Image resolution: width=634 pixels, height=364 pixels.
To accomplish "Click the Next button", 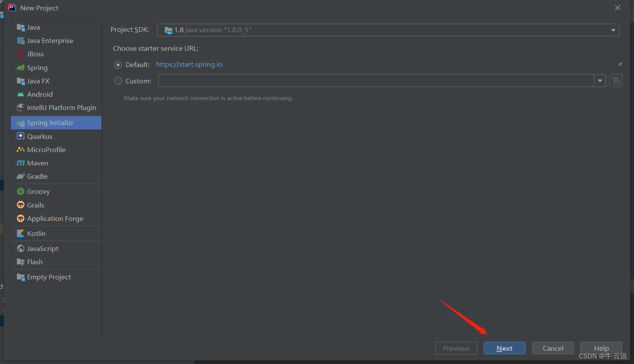I will tap(505, 348).
